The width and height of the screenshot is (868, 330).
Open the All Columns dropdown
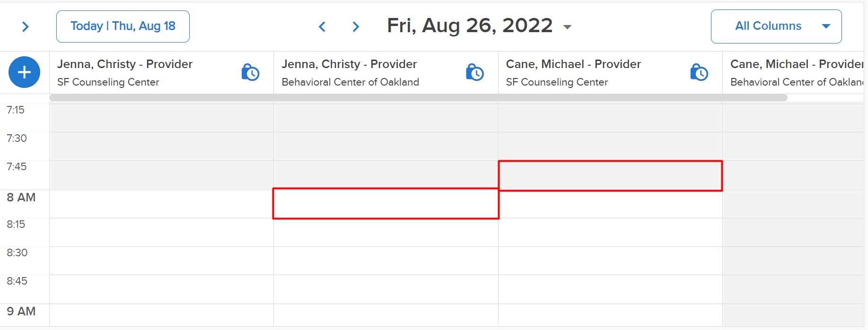coord(776,26)
